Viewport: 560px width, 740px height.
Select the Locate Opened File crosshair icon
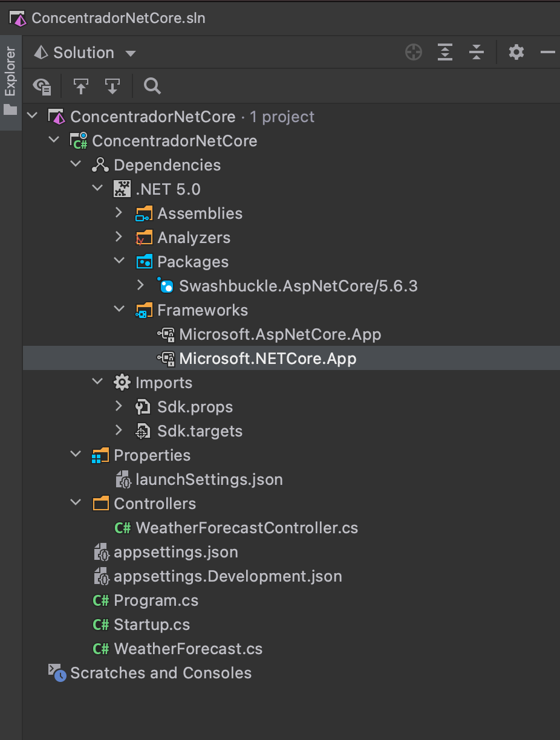point(414,52)
